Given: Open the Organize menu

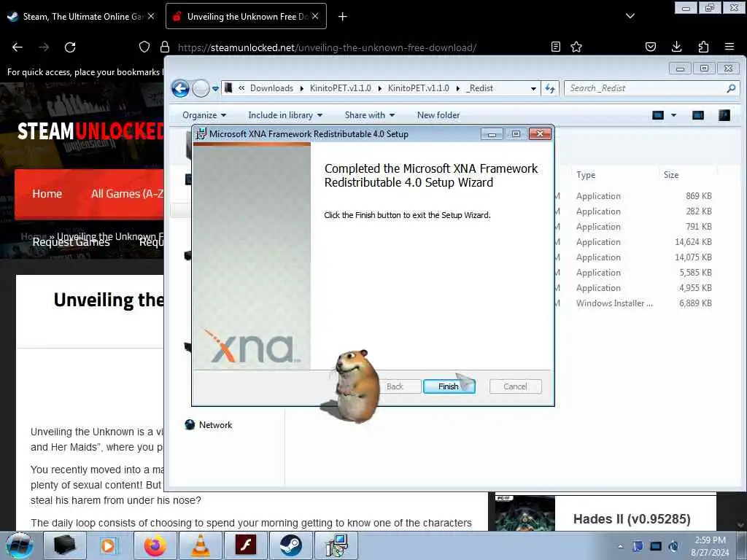Looking at the screenshot, I should tap(204, 115).
